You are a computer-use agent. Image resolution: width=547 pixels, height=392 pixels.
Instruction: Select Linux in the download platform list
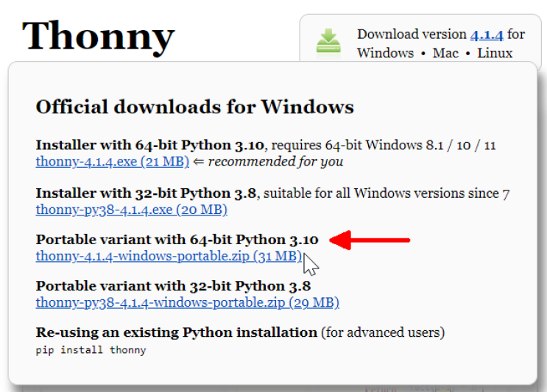(x=495, y=53)
